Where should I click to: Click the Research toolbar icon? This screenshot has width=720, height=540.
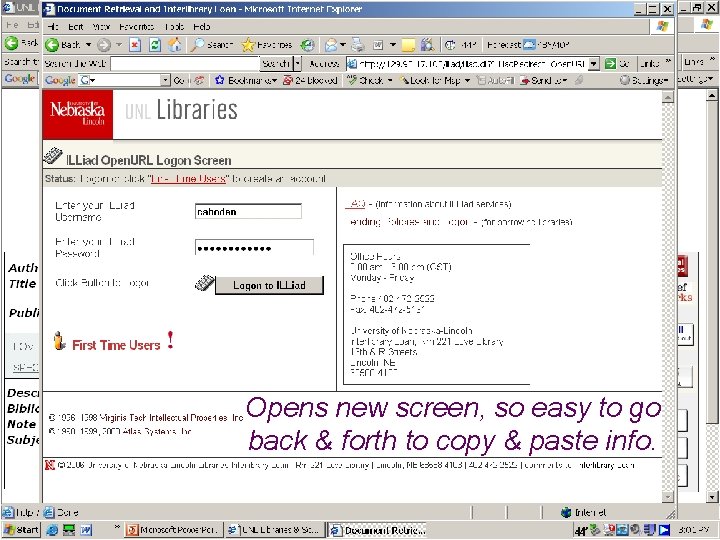(x=427, y=45)
